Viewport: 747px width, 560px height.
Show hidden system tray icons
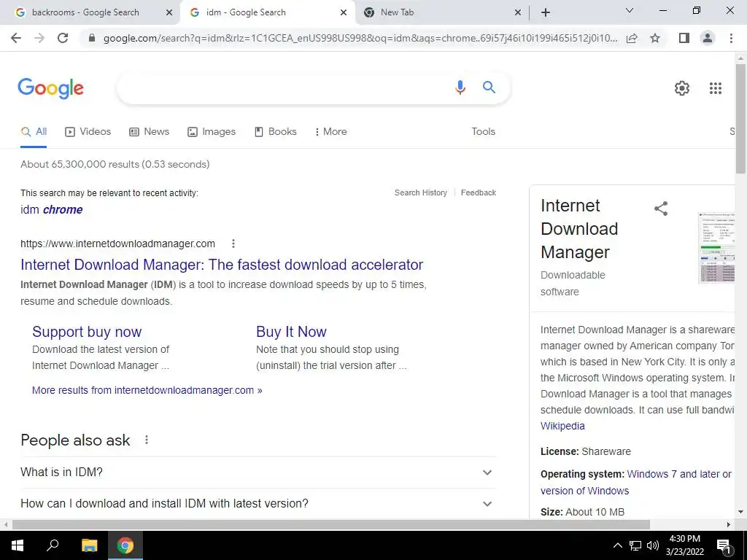click(617, 545)
